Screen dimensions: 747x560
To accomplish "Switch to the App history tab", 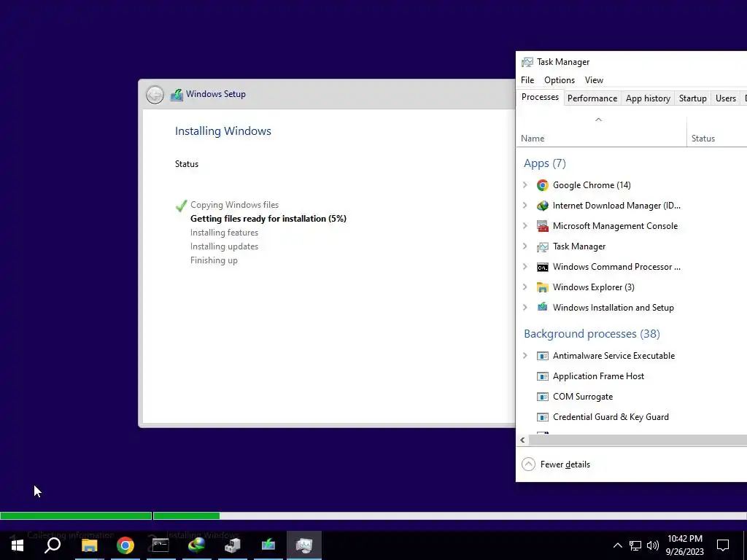I will click(648, 98).
